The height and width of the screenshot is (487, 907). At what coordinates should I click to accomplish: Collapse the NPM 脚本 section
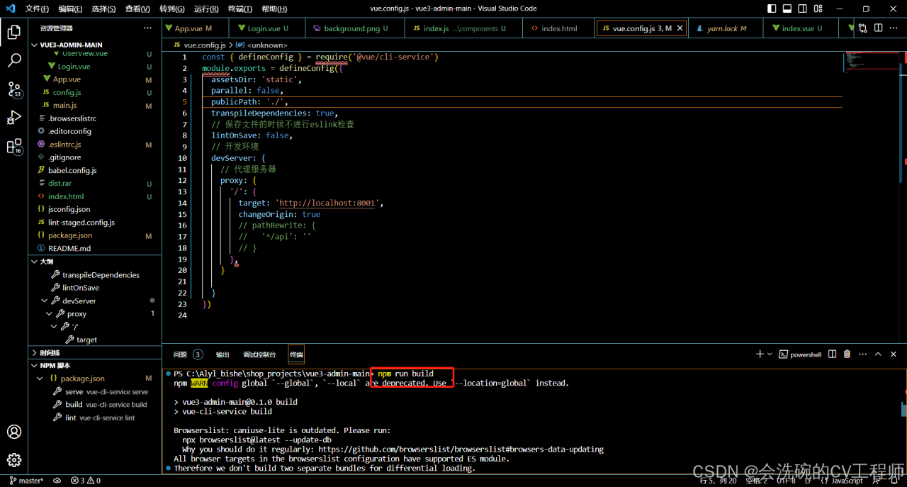[x=95, y=366]
